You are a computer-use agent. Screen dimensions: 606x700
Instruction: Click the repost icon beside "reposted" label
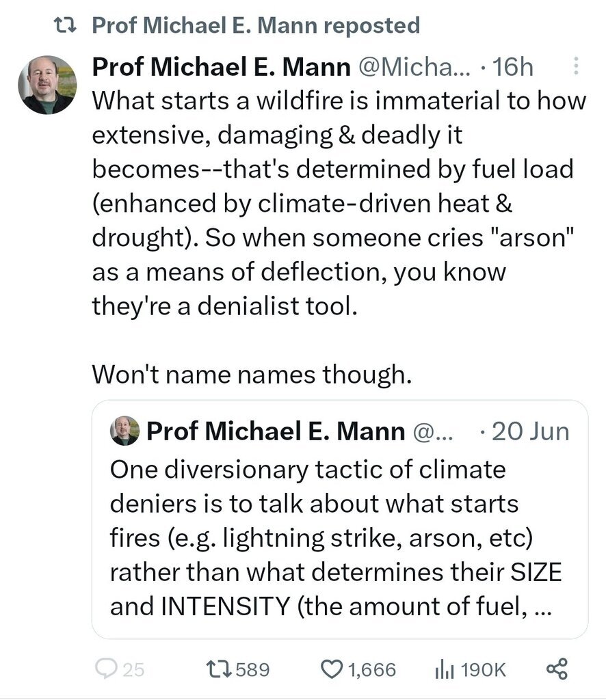click(x=65, y=25)
